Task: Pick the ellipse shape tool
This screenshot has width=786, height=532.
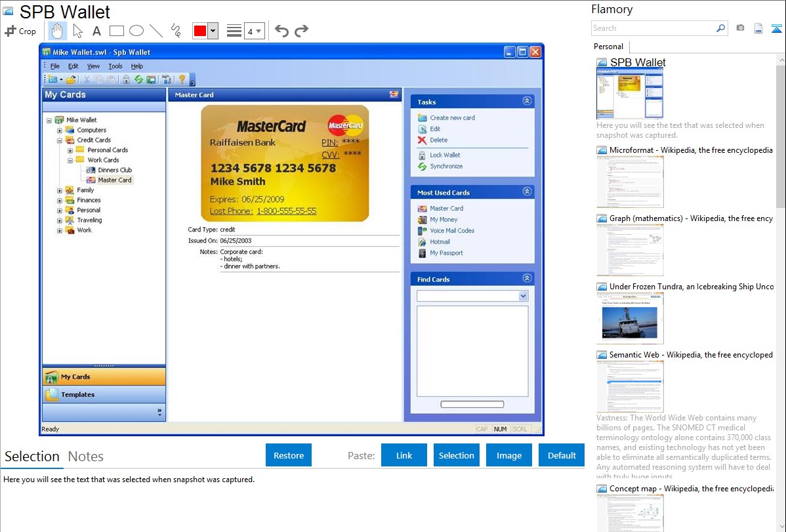Action: tap(136, 31)
